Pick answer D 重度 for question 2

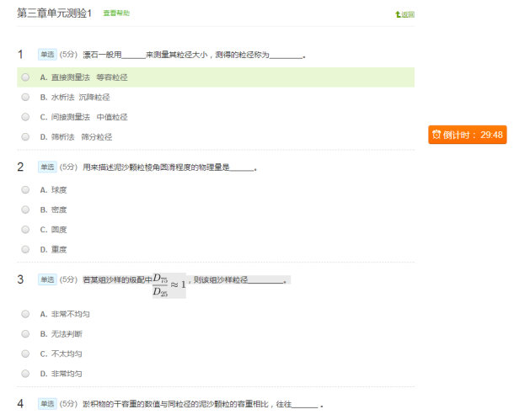coord(25,249)
